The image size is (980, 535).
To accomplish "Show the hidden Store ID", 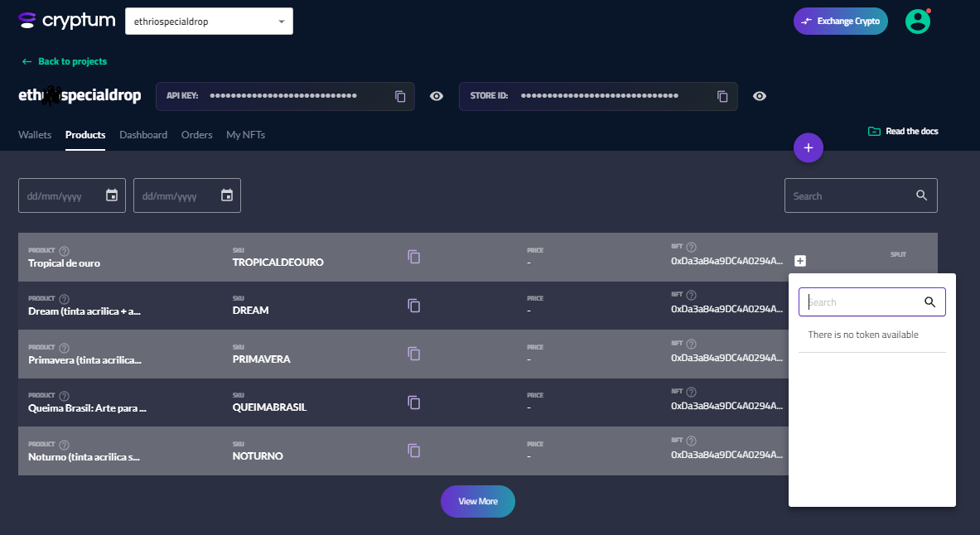I will [759, 96].
